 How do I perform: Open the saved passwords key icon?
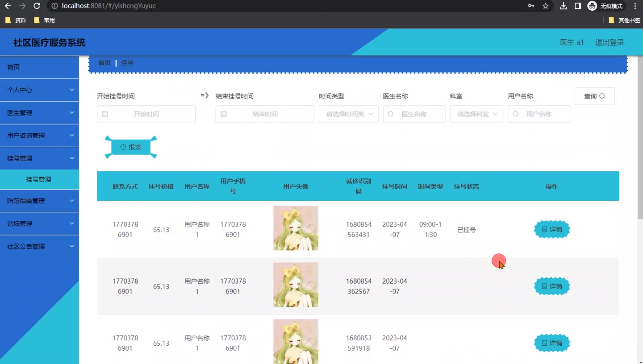pos(531,6)
